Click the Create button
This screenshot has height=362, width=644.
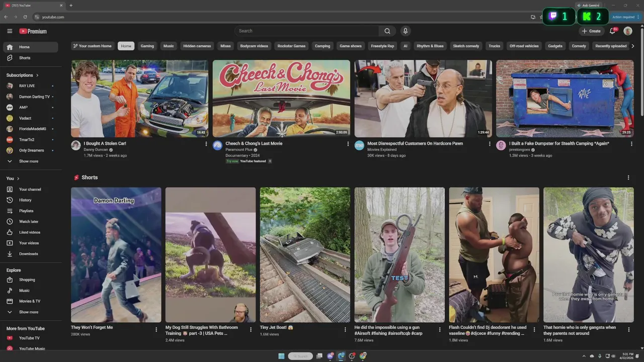point(591,31)
